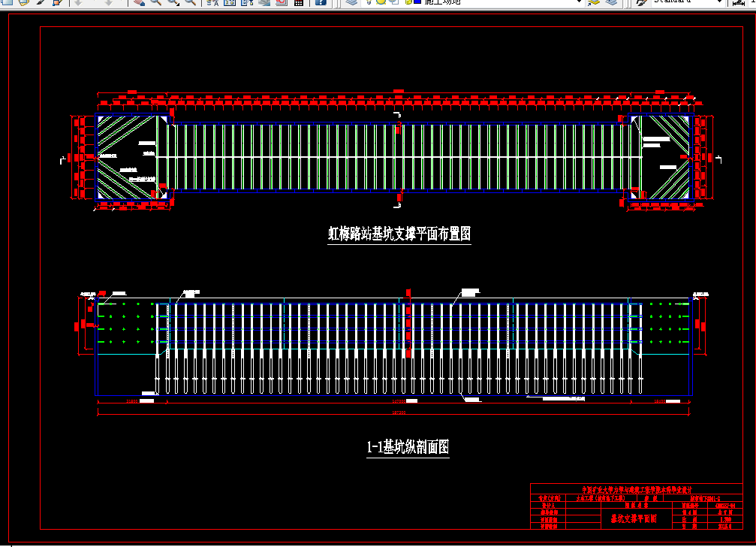Click the Layer Previous icon

tap(611, 2)
